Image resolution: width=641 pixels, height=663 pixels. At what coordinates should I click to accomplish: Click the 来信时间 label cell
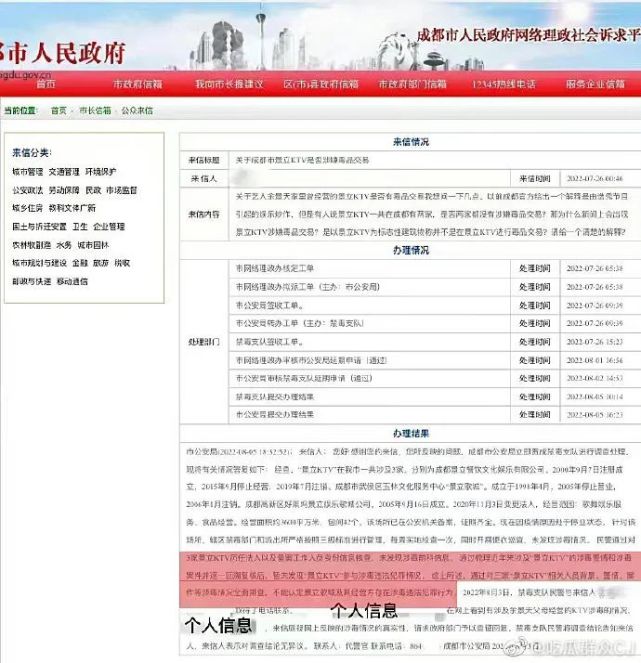(x=535, y=179)
